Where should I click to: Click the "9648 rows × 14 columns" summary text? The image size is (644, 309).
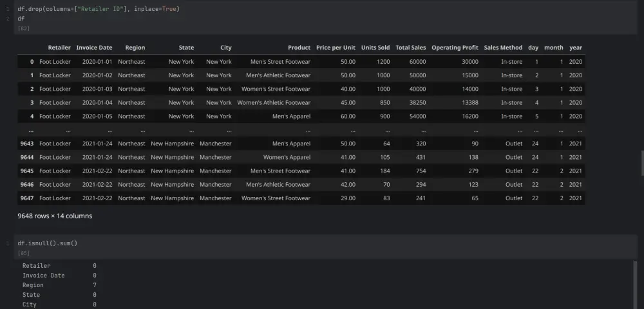pos(55,216)
